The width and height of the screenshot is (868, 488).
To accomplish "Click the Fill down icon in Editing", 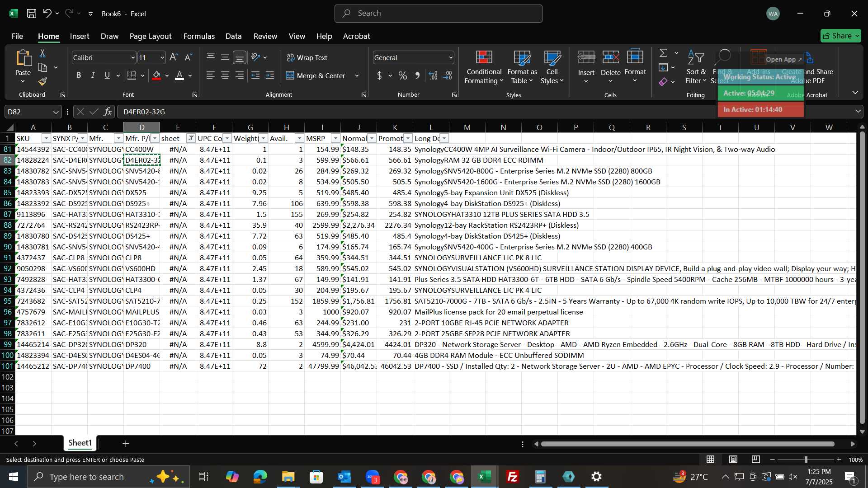I will pyautogui.click(x=663, y=68).
